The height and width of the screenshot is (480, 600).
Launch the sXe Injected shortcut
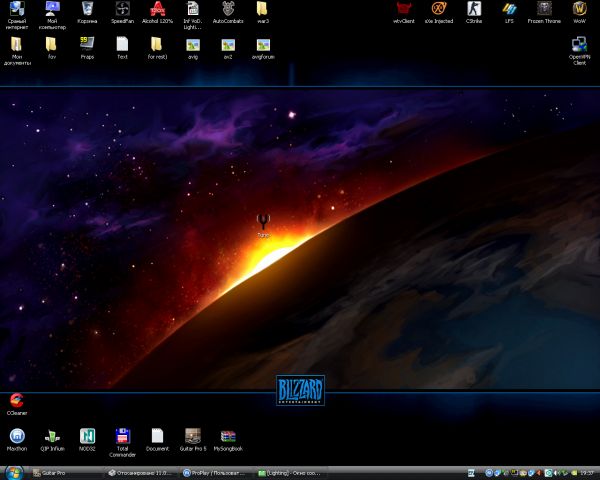click(439, 12)
